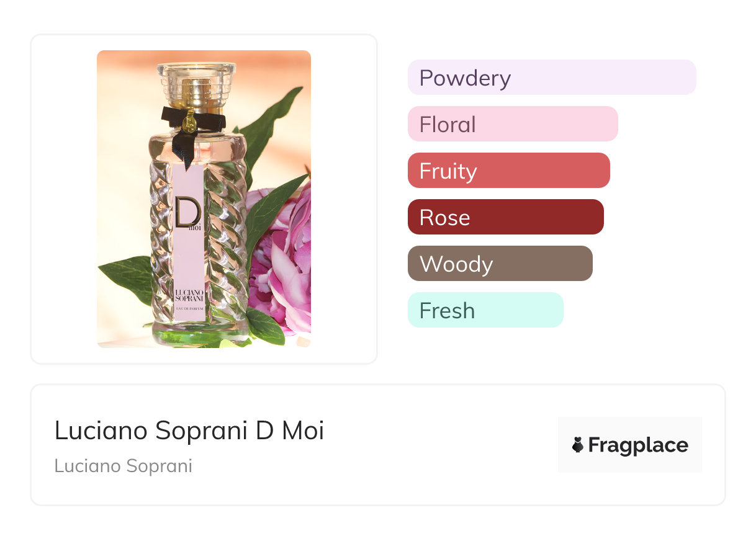Click the clear glass bottle cap
The image size is (756, 536).
tap(196, 78)
